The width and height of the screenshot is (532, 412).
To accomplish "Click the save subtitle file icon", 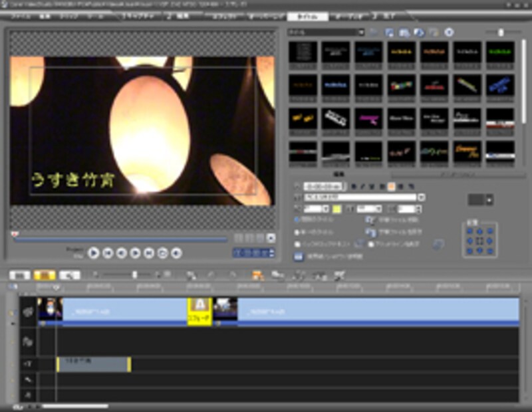I will point(368,232).
